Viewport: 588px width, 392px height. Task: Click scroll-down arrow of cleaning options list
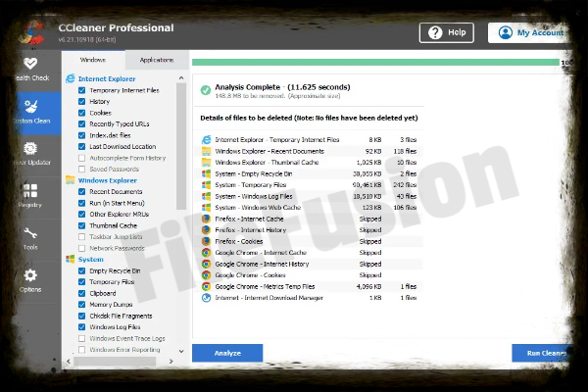click(x=181, y=352)
